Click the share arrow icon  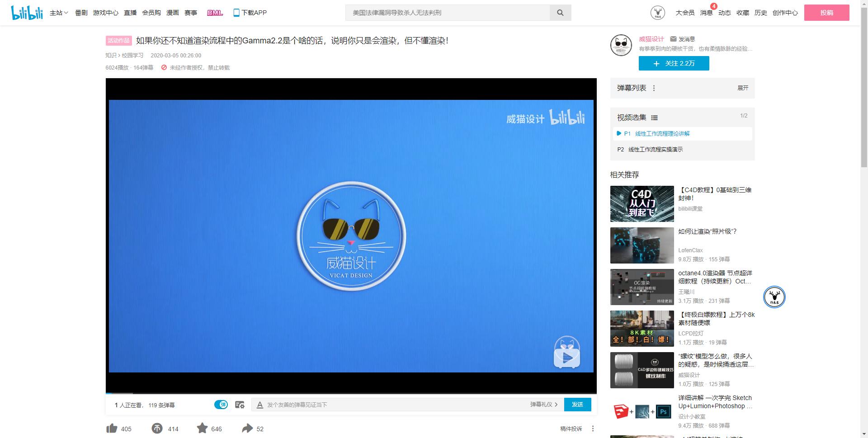coord(247,429)
